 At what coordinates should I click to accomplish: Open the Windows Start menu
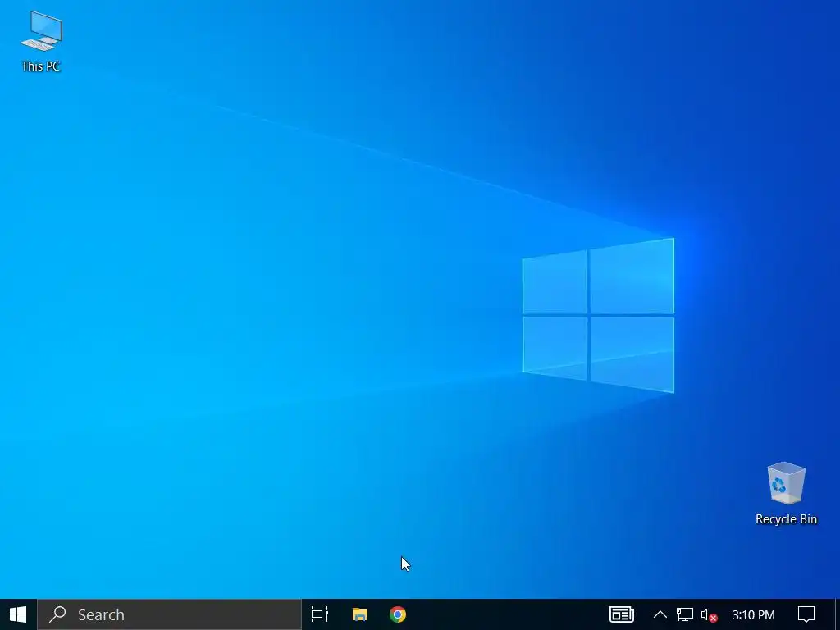point(18,614)
